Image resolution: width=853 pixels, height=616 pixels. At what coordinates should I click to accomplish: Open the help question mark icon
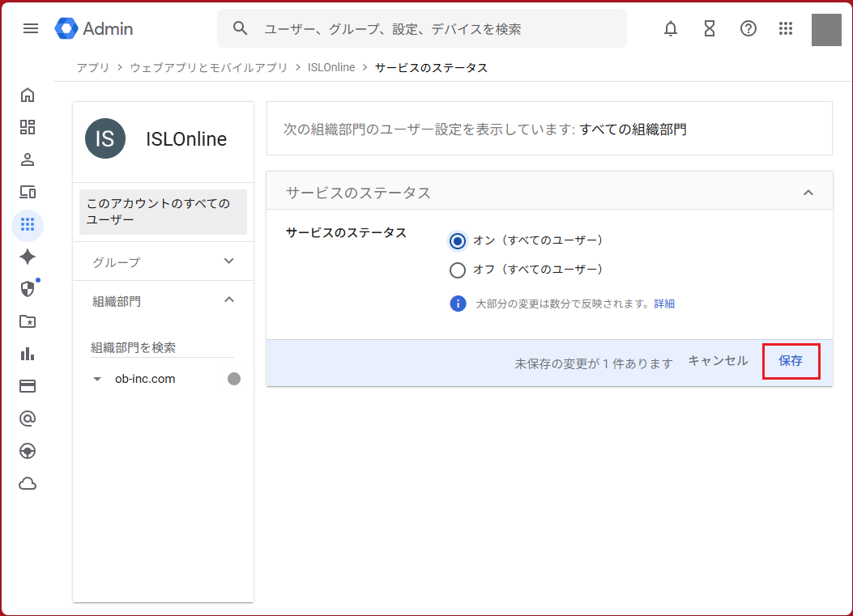coord(748,28)
